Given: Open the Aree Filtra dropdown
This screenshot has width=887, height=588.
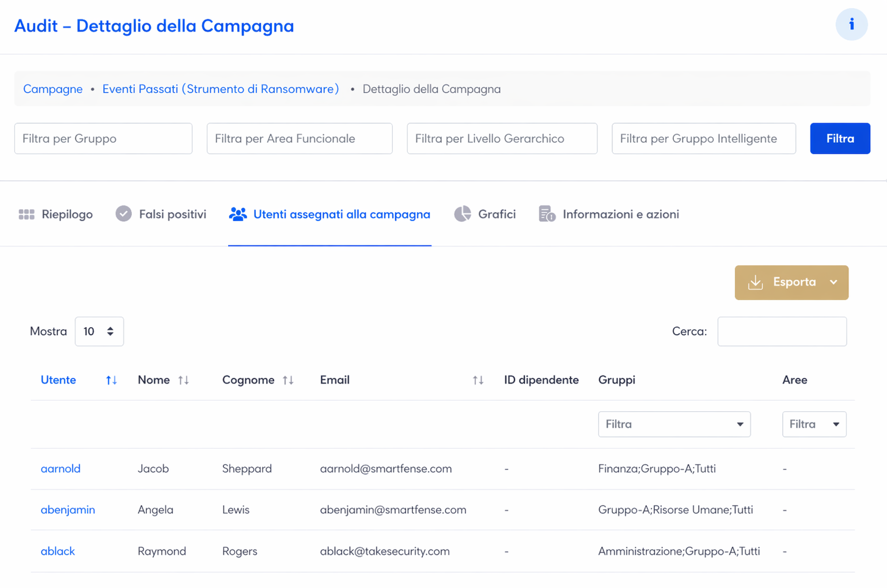Looking at the screenshot, I should point(814,424).
